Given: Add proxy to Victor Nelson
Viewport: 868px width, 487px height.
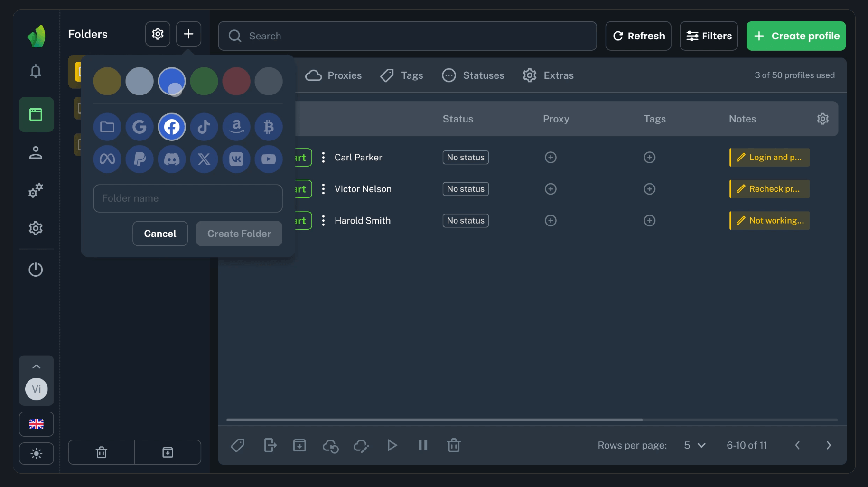Looking at the screenshot, I should (551, 189).
